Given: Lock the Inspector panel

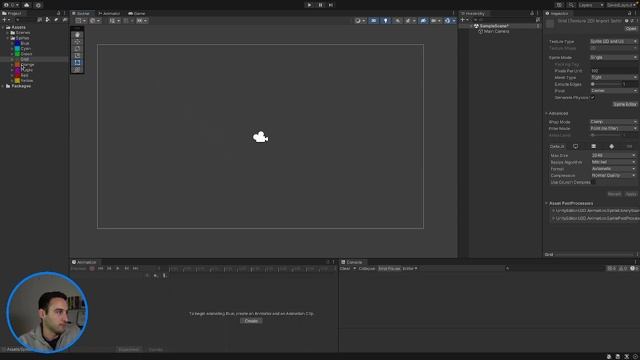Looking at the screenshot, I should pyautogui.click(x=629, y=13).
